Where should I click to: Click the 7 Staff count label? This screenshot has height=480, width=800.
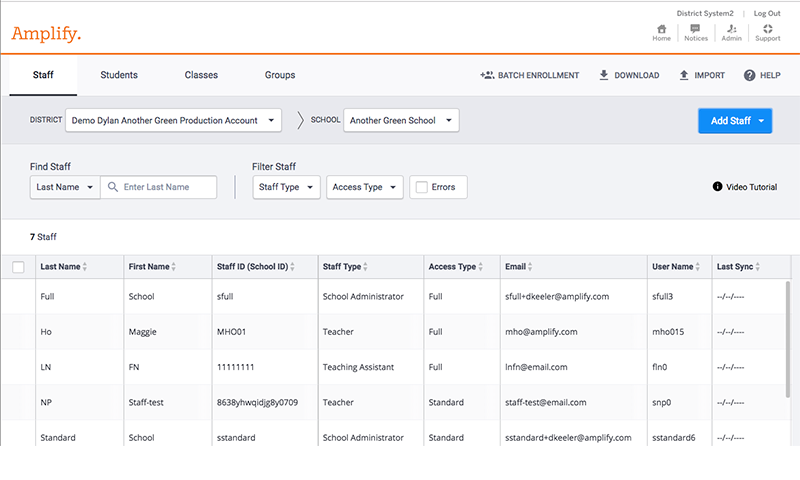[43, 237]
